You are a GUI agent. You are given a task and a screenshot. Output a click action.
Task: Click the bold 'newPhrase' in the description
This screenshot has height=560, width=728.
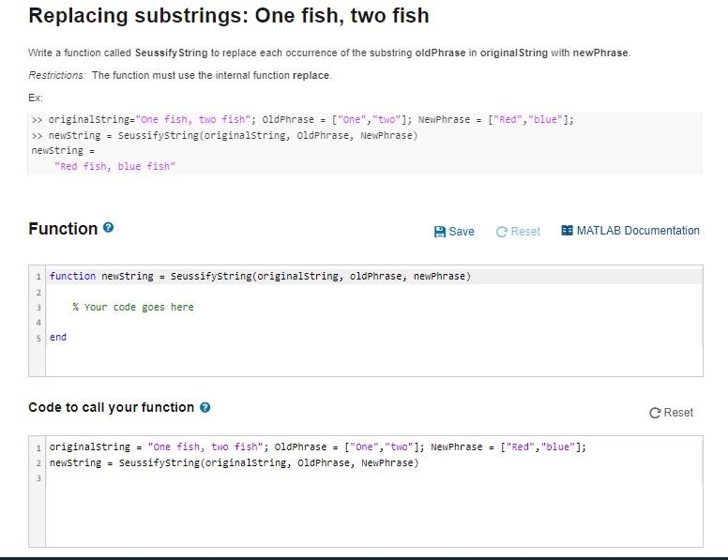click(x=600, y=53)
